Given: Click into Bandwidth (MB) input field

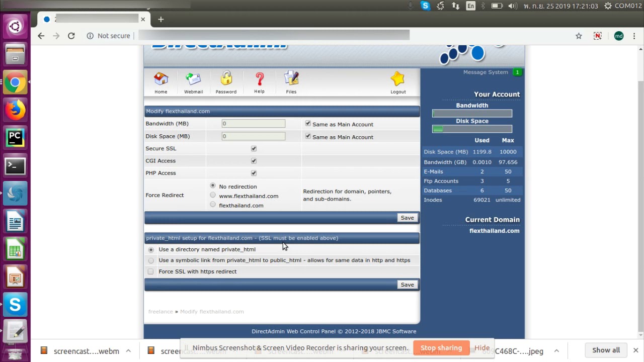Looking at the screenshot, I should click(x=253, y=124).
